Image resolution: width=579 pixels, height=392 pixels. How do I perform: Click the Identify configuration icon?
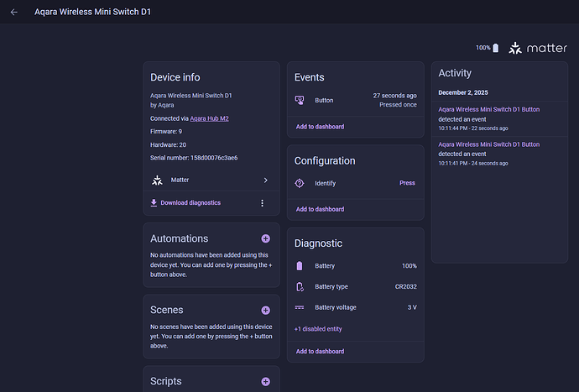pos(300,183)
